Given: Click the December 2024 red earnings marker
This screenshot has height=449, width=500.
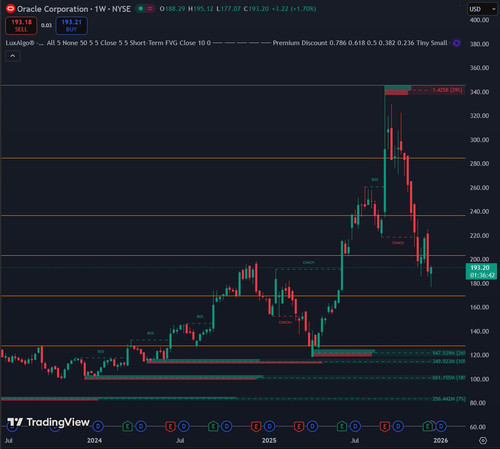Looking at the screenshot, I should click(256, 426).
